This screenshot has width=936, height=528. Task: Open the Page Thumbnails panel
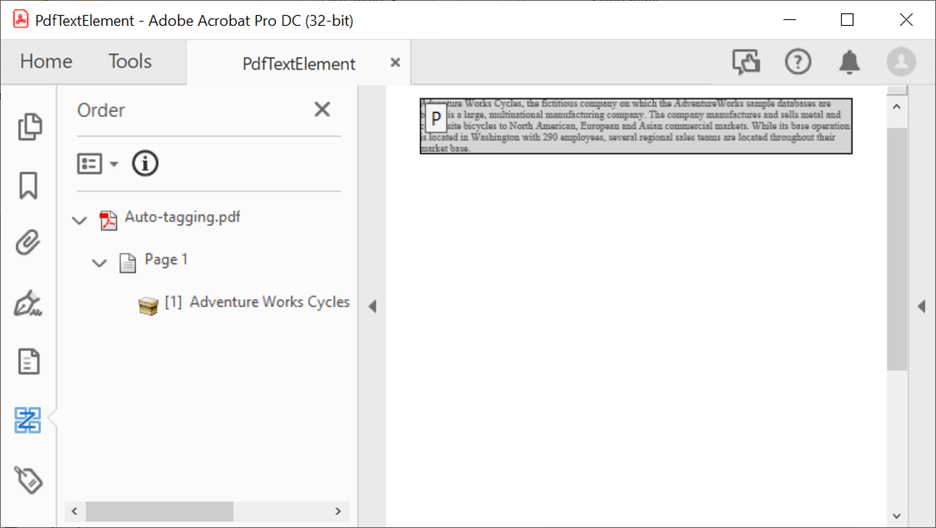pos(29,126)
